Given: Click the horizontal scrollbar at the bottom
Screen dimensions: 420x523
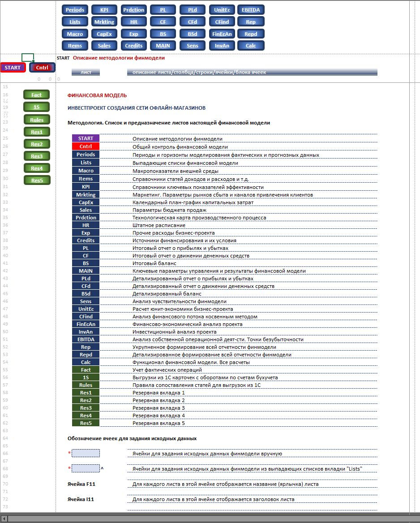Looking at the screenshot, I should 210,519.
